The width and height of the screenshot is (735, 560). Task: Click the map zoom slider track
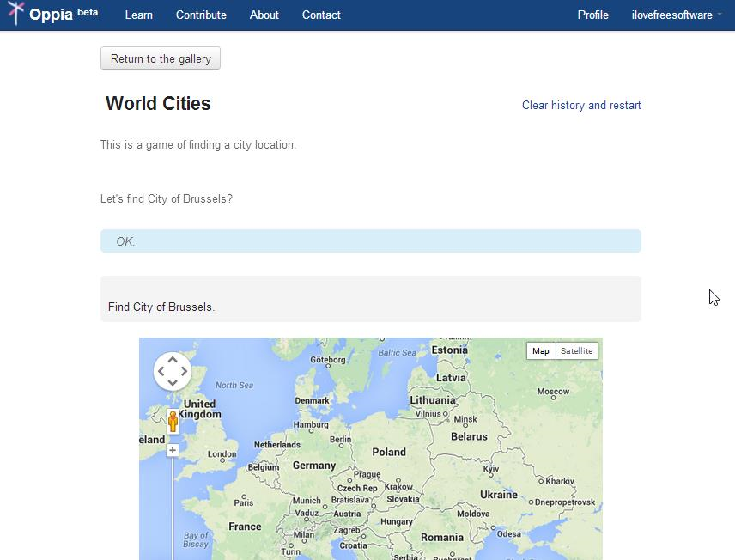point(173,508)
